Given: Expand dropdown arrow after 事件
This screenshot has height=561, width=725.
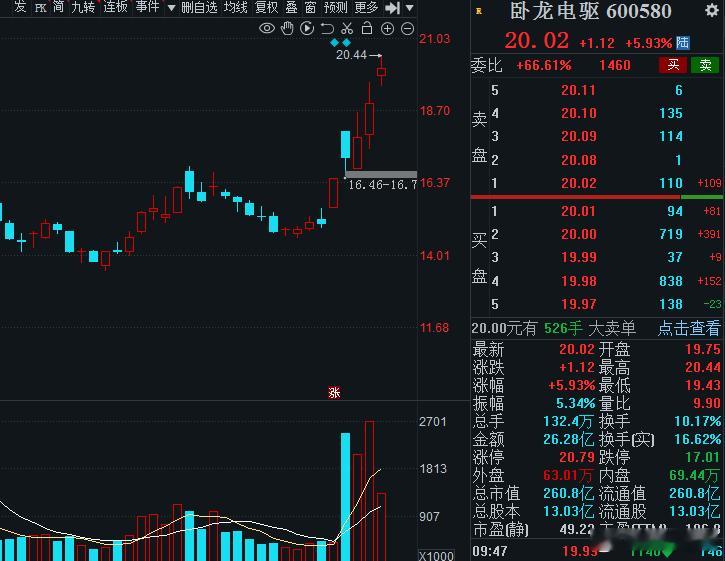Looking at the screenshot, I should click(x=171, y=8).
